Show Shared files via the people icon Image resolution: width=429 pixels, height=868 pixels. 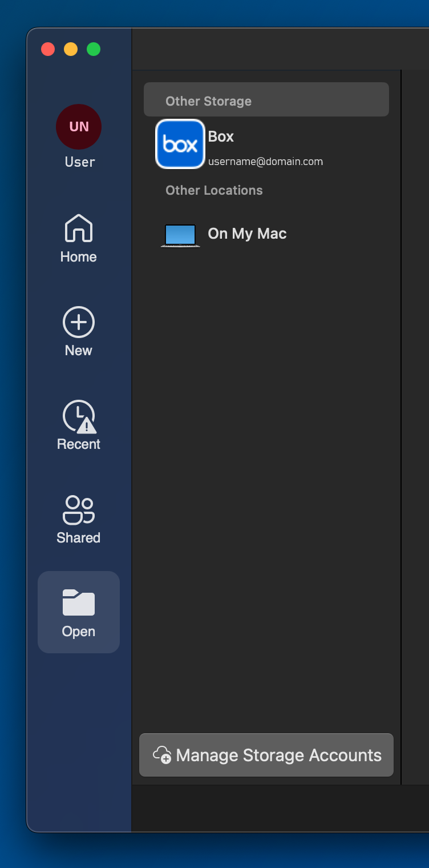pyautogui.click(x=79, y=509)
